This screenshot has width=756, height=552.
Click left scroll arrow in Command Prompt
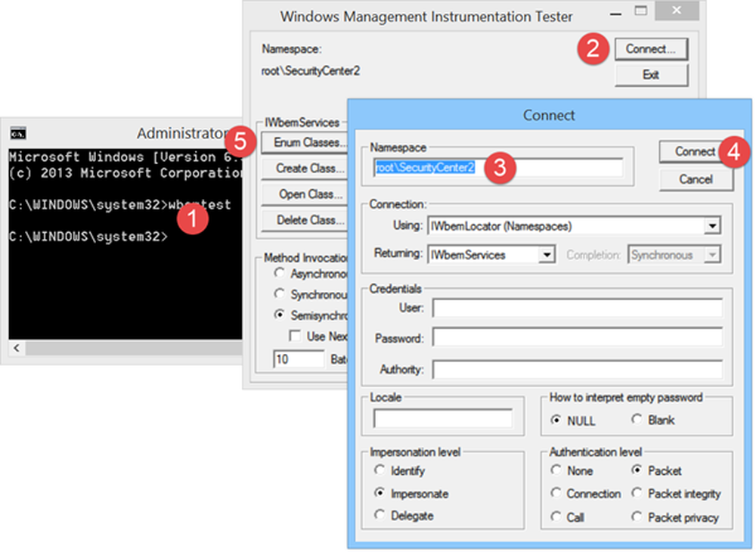tap(17, 349)
